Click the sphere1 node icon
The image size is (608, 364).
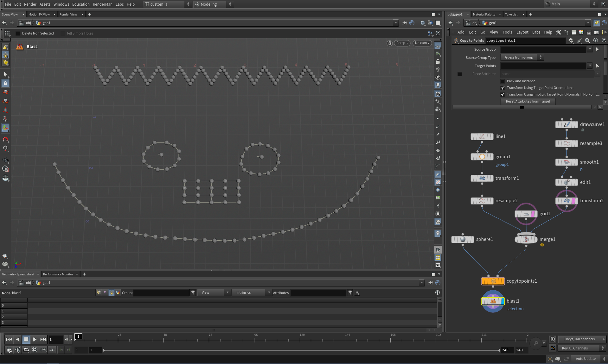[463, 239]
